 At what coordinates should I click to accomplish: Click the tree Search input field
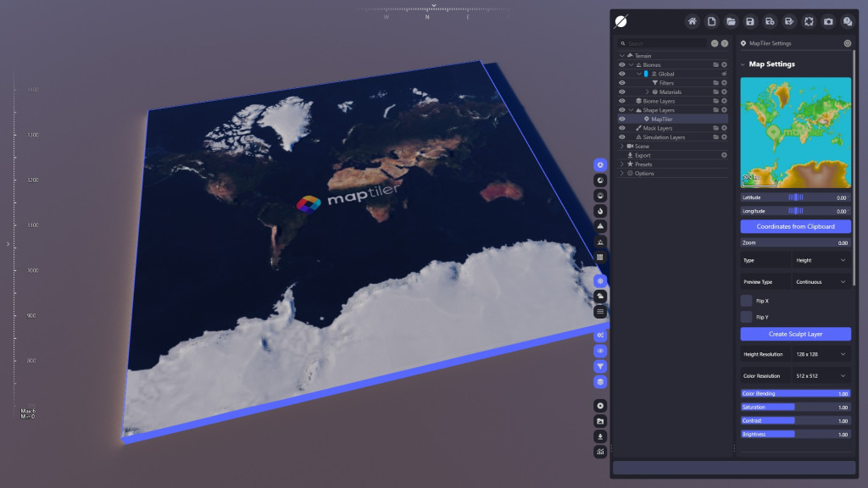[x=663, y=43]
